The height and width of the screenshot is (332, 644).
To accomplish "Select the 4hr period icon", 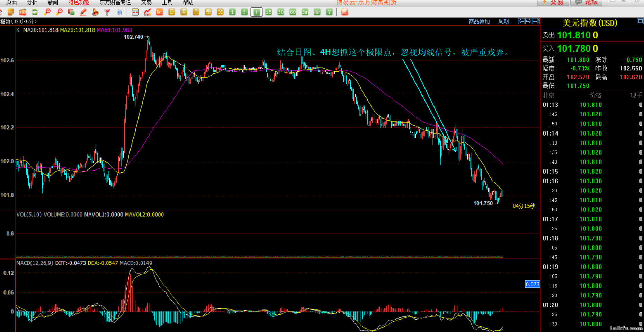I will coord(317,12).
